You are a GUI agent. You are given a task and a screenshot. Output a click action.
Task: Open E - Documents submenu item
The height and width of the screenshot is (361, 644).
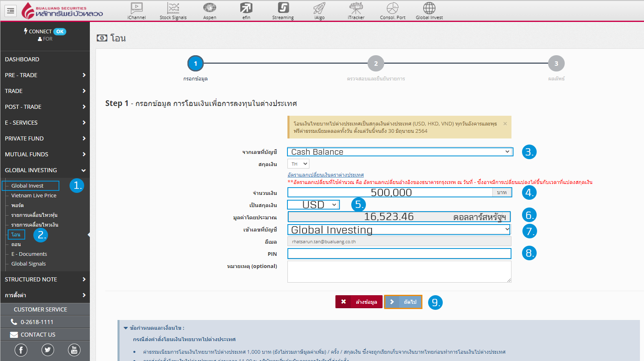29,254
